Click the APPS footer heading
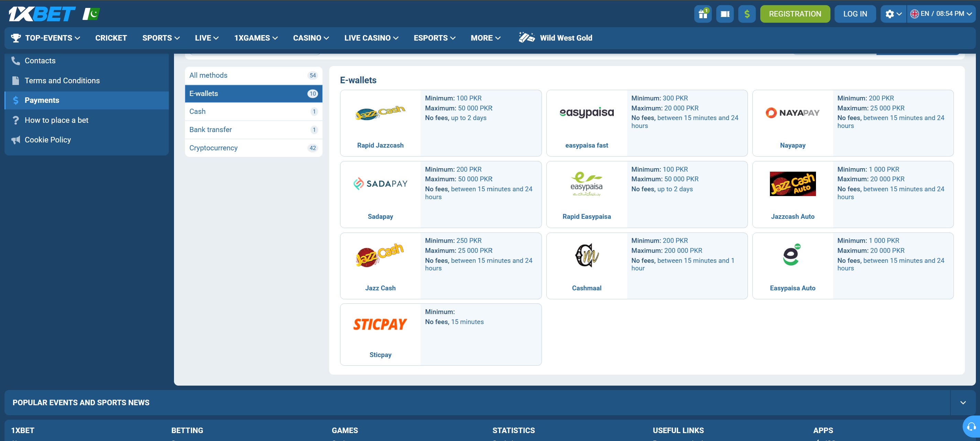 click(x=823, y=430)
